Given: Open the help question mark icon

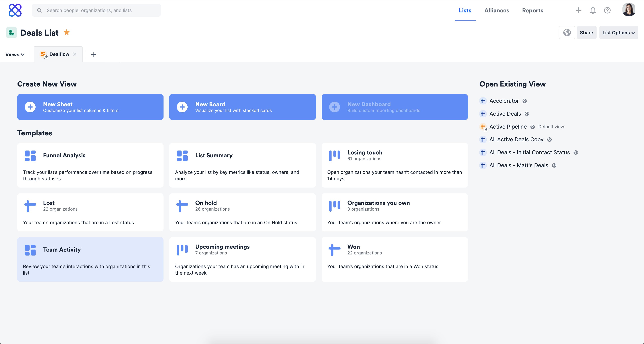Looking at the screenshot, I should click(607, 10).
